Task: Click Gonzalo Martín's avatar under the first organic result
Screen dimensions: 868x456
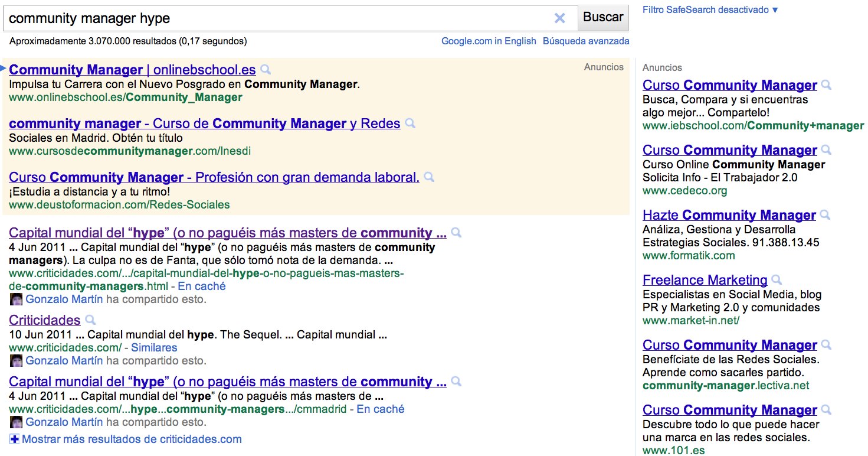Action: (17, 299)
